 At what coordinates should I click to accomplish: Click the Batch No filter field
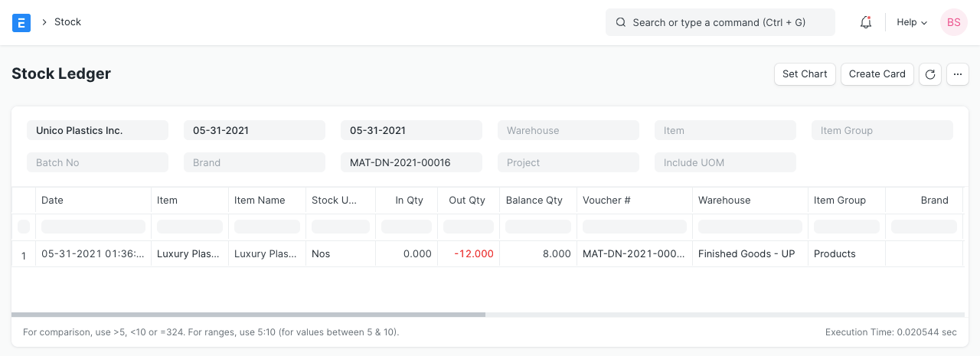pyautogui.click(x=97, y=162)
